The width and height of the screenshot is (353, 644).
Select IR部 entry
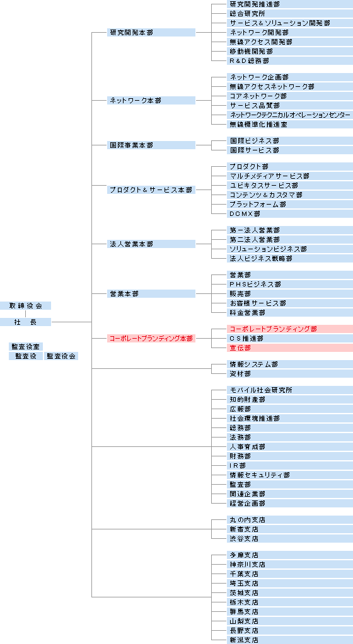tap(290, 466)
